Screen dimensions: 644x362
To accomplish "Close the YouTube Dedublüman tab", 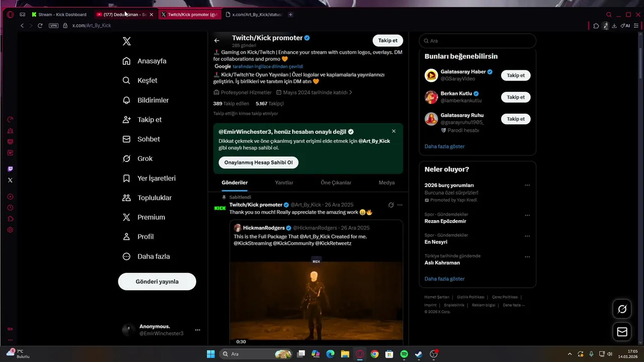I will (x=151, y=15).
